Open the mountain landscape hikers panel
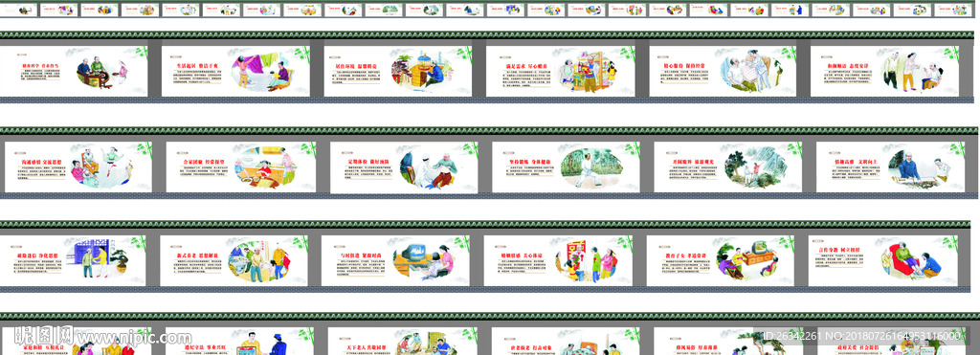This screenshot has height=355, width=980. click(728, 166)
